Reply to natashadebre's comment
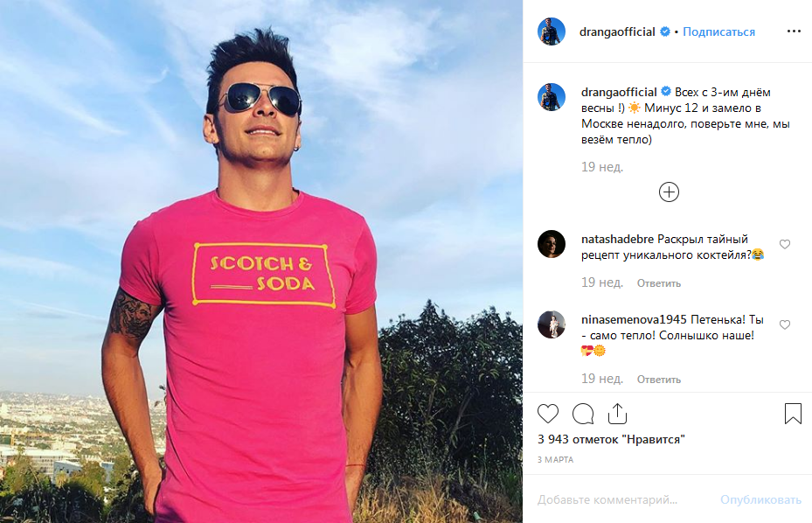This screenshot has height=523, width=812. pyautogui.click(x=659, y=283)
